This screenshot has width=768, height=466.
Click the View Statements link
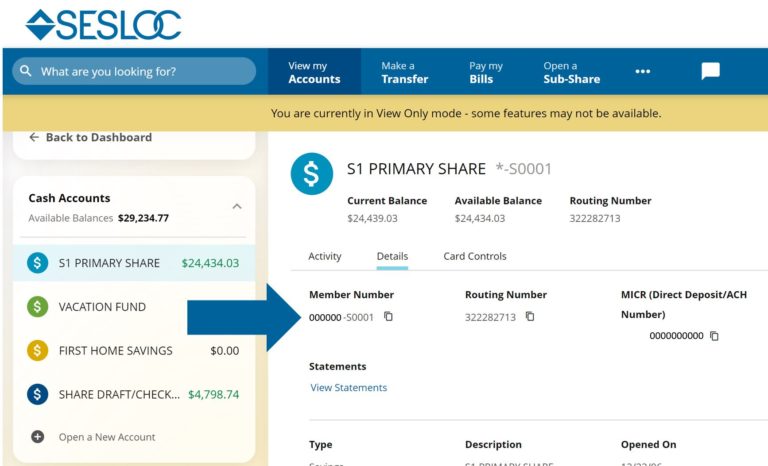pos(348,388)
